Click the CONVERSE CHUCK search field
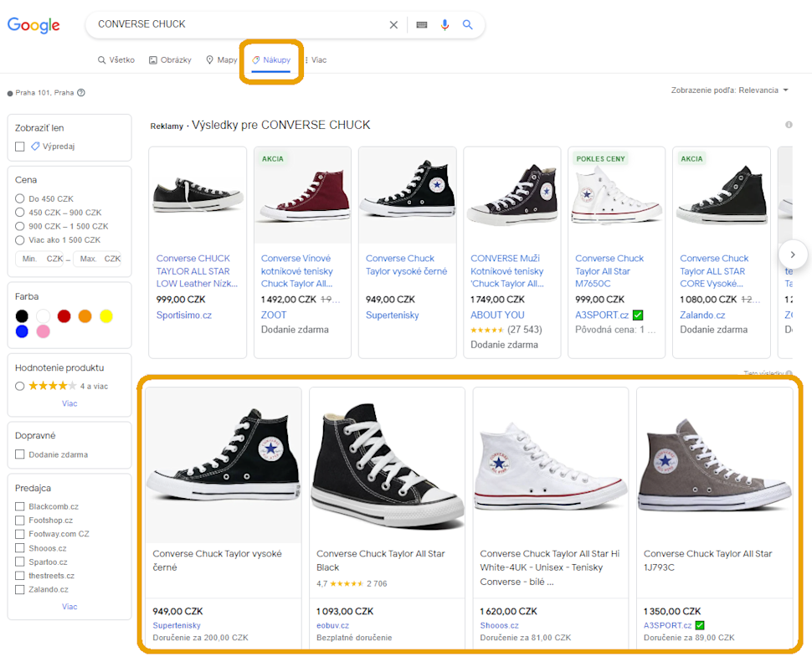 239,24
